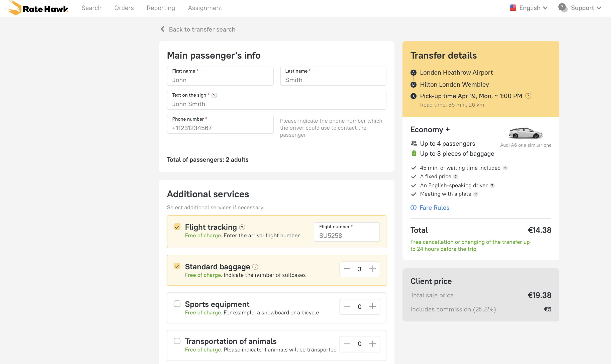This screenshot has width=611, height=364.
Task: Focus the Flight number field
Action: coord(347,232)
